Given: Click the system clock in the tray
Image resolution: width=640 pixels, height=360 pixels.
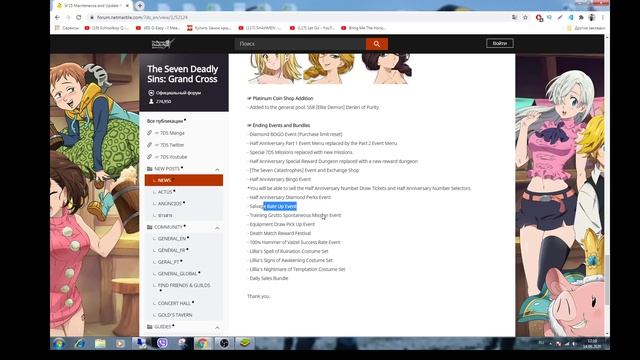Looking at the screenshot, I should [592, 343].
